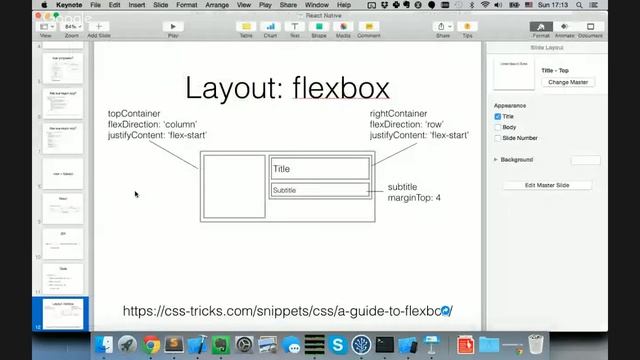Open the Media toolbar button
640x360 pixels.
343,27
